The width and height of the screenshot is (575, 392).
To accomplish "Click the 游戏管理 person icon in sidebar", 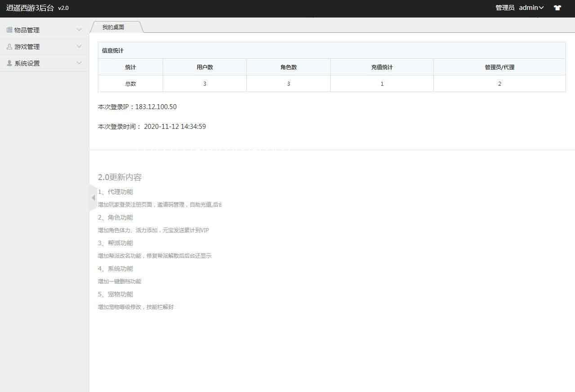I will tap(9, 47).
